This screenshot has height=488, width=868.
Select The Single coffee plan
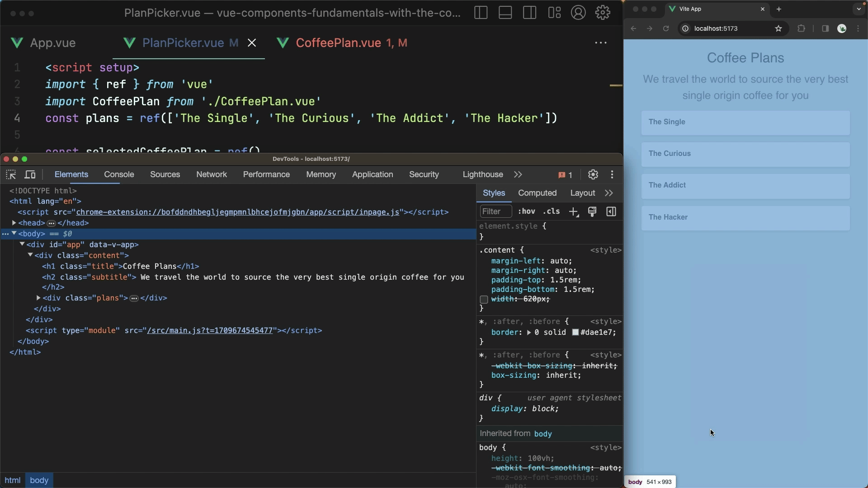pos(745,122)
